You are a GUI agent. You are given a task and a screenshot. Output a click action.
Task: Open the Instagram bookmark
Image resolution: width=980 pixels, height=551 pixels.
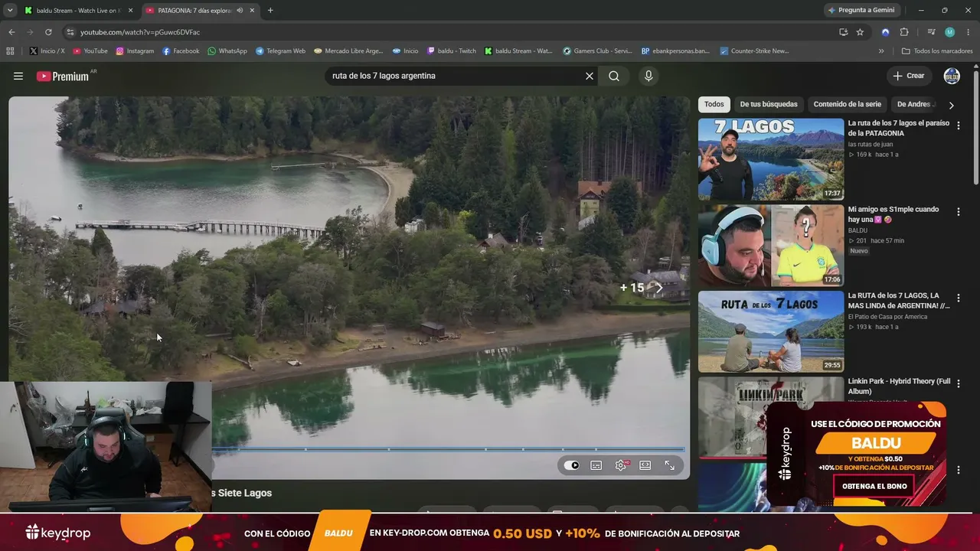pos(135,51)
